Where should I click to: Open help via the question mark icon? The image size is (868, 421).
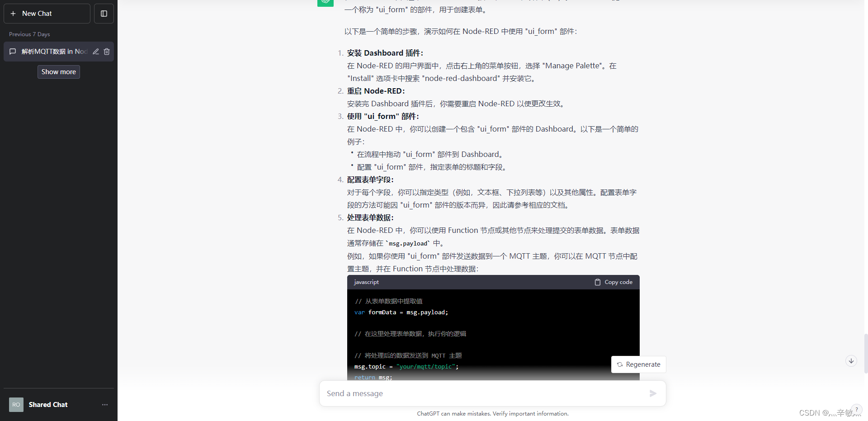[857, 409]
